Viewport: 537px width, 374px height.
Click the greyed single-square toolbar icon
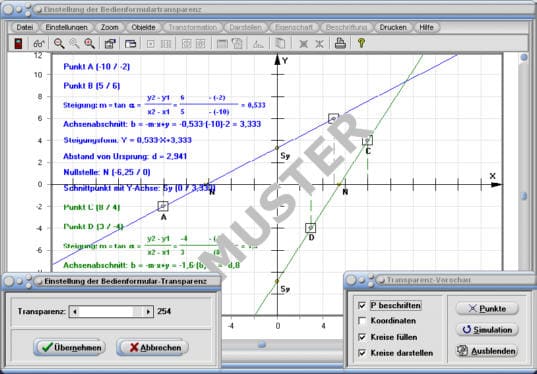(x=150, y=44)
